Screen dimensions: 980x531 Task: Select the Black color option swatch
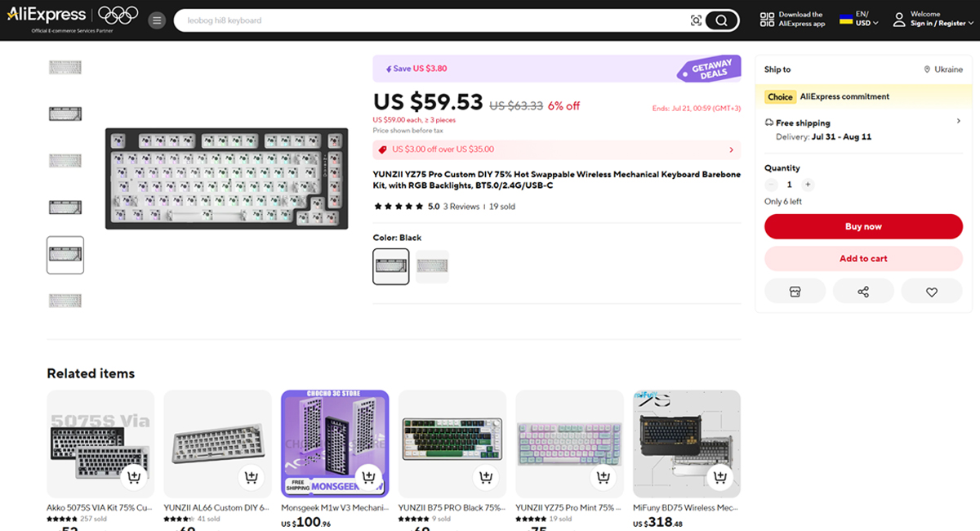[x=391, y=266]
